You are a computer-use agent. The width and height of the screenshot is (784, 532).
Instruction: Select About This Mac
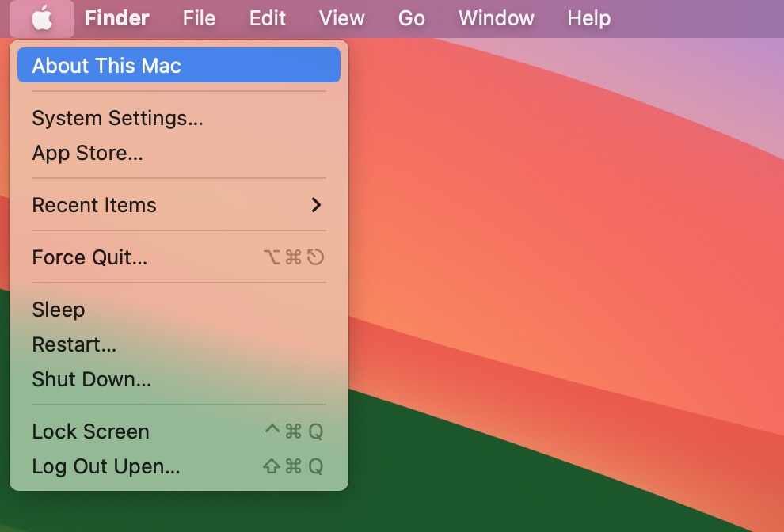point(179,65)
